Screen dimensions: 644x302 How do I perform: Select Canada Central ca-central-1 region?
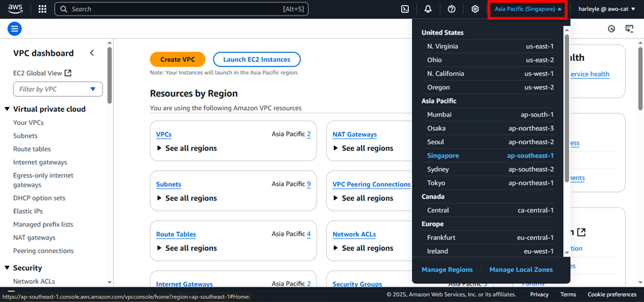coord(488,210)
